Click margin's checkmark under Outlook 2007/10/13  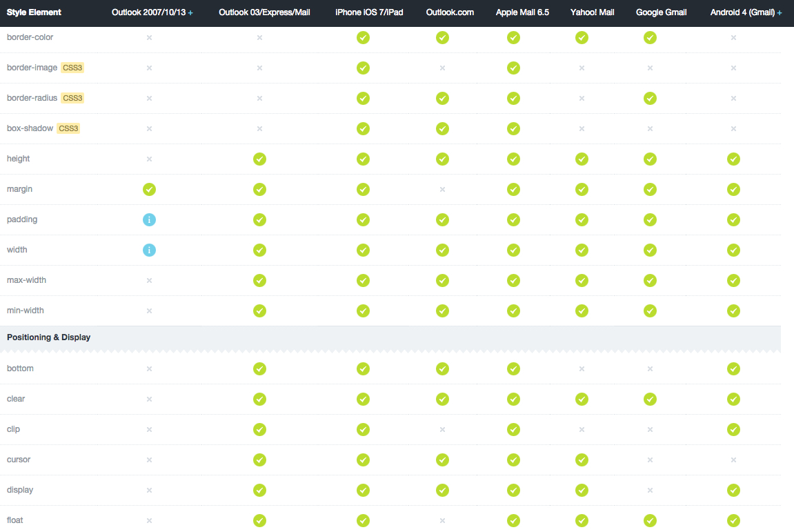click(150, 190)
